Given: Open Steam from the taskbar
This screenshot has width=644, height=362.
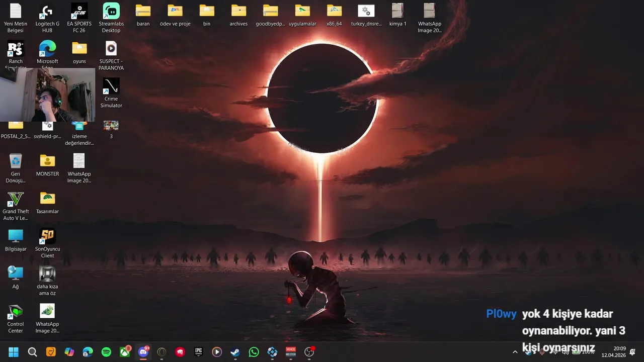Looking at the screenshot, I should (235, 352).
